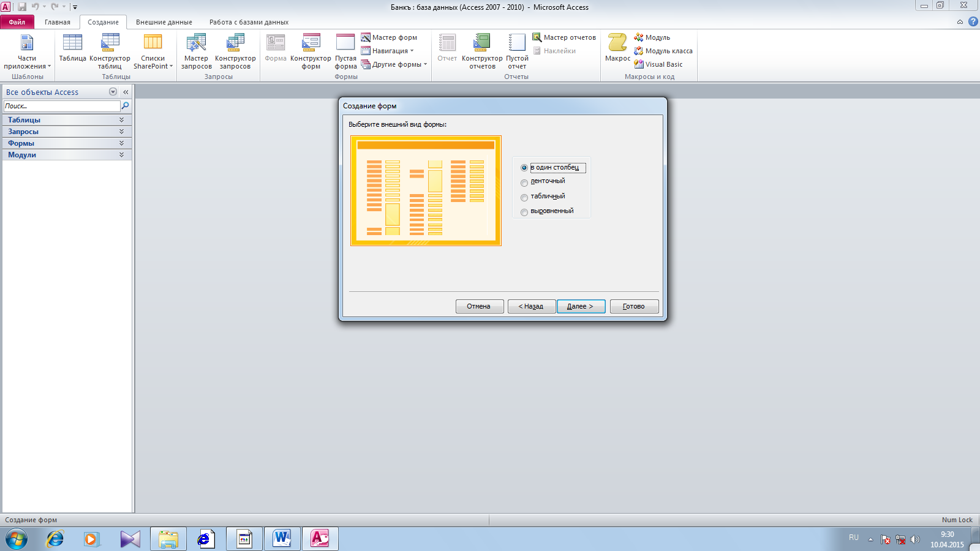This screenshot has height=551, width=980.
Task: Expand the Модули group
Action: (x=67, y=155)
